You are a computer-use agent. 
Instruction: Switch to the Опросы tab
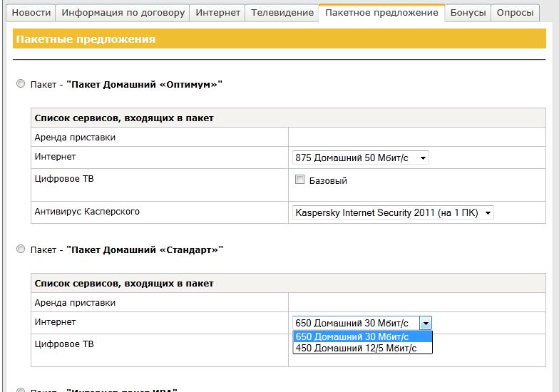coord(514,13)
